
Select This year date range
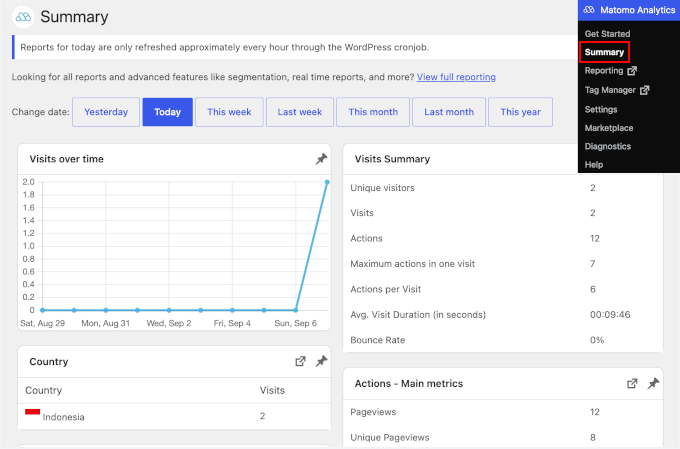520,112
